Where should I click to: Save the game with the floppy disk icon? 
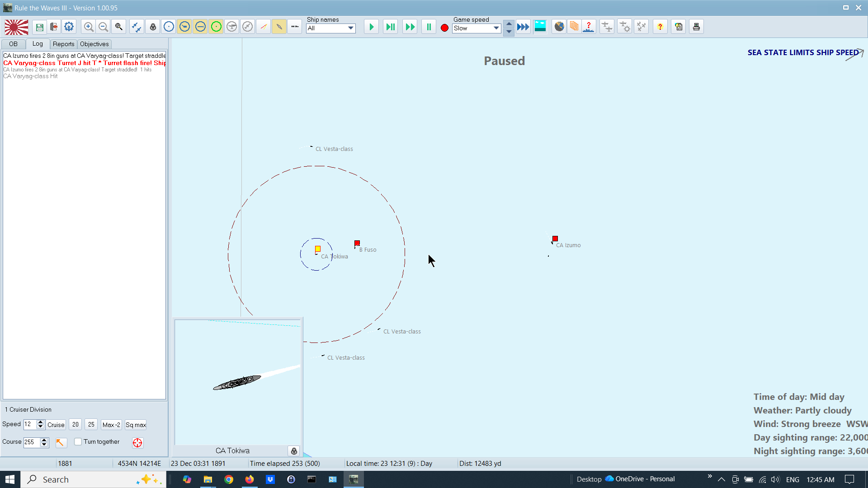pos(39,27)
